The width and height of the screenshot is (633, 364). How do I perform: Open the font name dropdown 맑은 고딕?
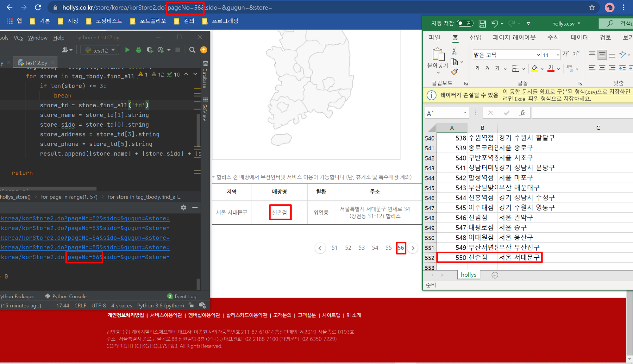pyautogui.click(x=538, y=55)
